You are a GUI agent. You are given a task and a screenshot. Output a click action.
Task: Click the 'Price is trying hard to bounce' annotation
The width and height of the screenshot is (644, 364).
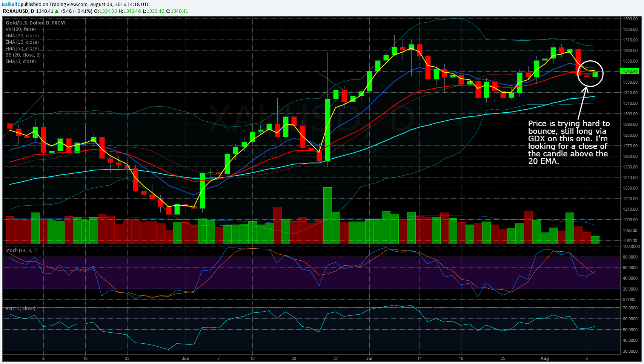(569, 142)
